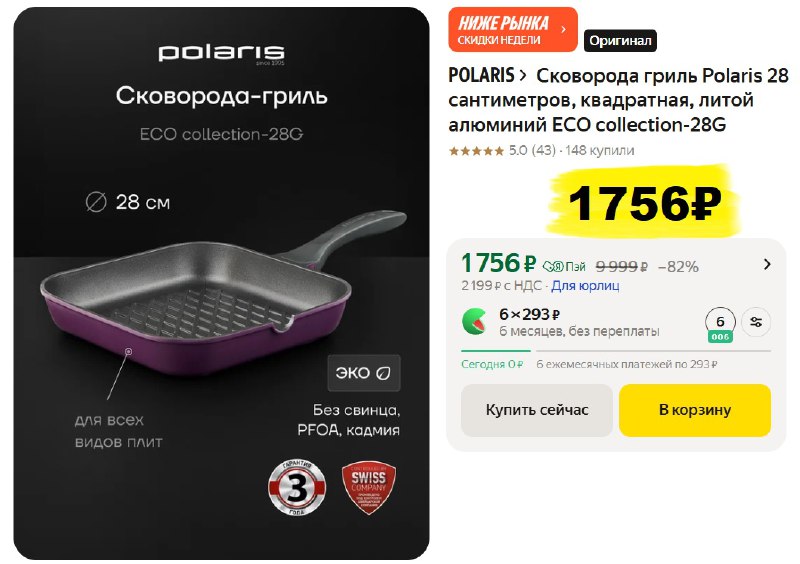Click the installment payment progress bar
800x564 pixels.
point(616,351)
